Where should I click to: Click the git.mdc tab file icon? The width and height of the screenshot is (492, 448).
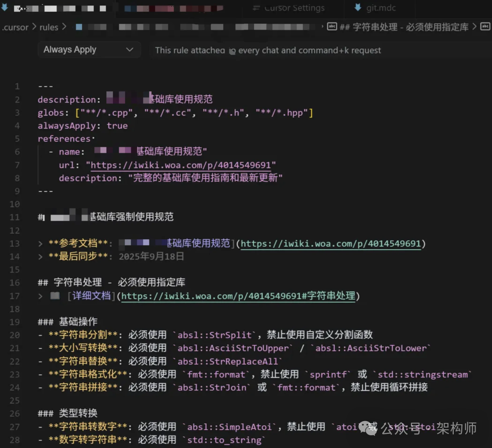[x=358, y=7]
